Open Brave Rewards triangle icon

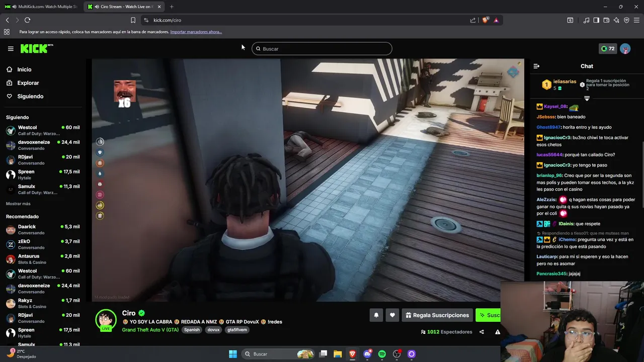pyautogui.click(x=496, y=20)
